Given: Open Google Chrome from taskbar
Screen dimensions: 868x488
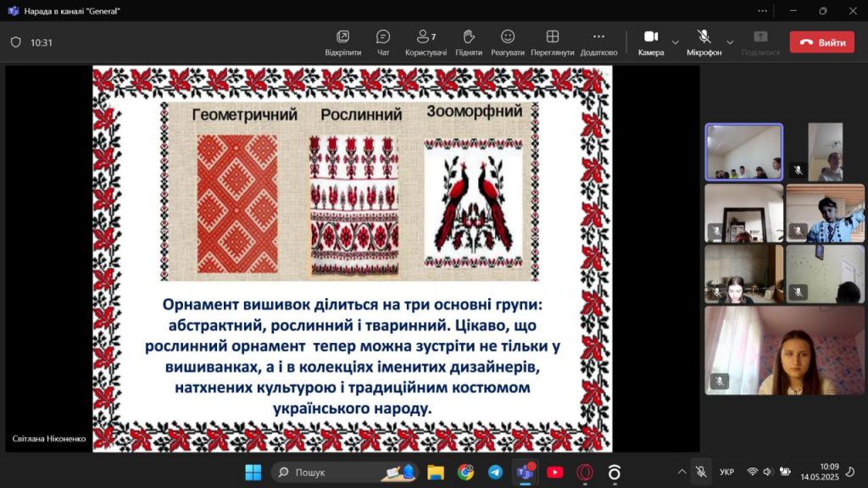Looking at the screenshot, I should (x=465, y=472).
